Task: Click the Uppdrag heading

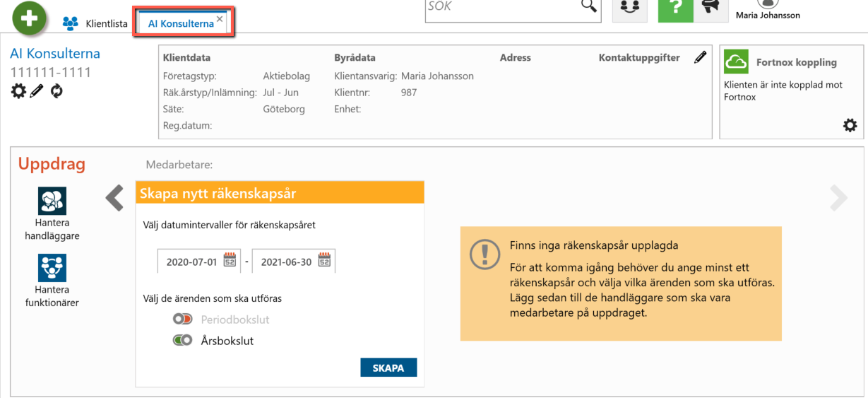Action: click(x=52, y=164)
